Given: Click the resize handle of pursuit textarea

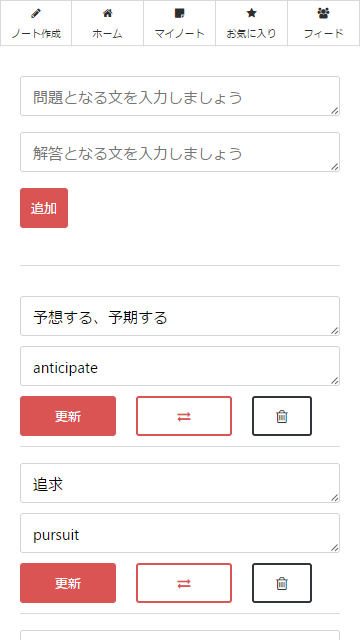Looking at the screenshot, I should (335, 548).
